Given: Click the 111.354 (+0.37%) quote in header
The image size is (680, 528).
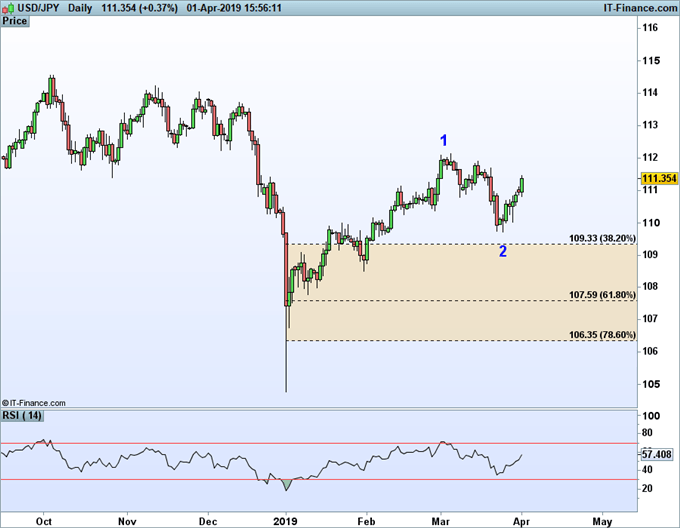Looking at the screenshot, I should 140,8.
